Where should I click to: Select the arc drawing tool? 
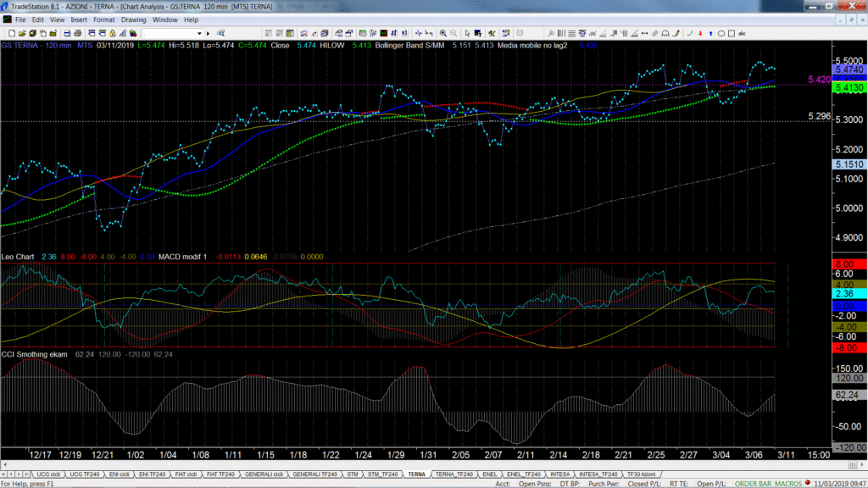coord(690,34)
